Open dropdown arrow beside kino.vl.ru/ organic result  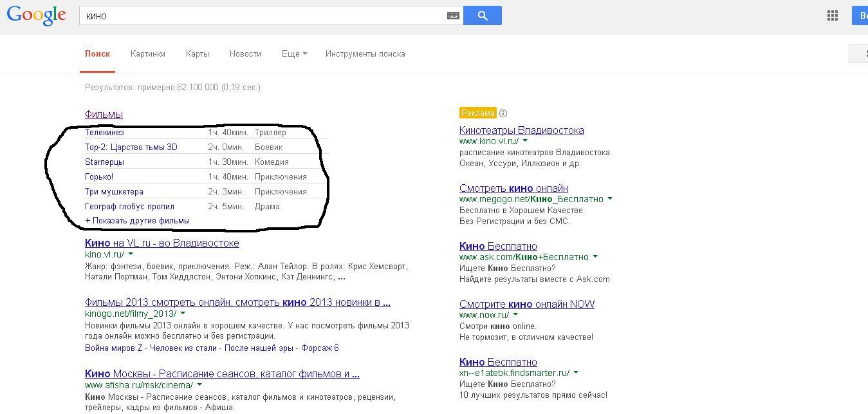tap(131, 254)
